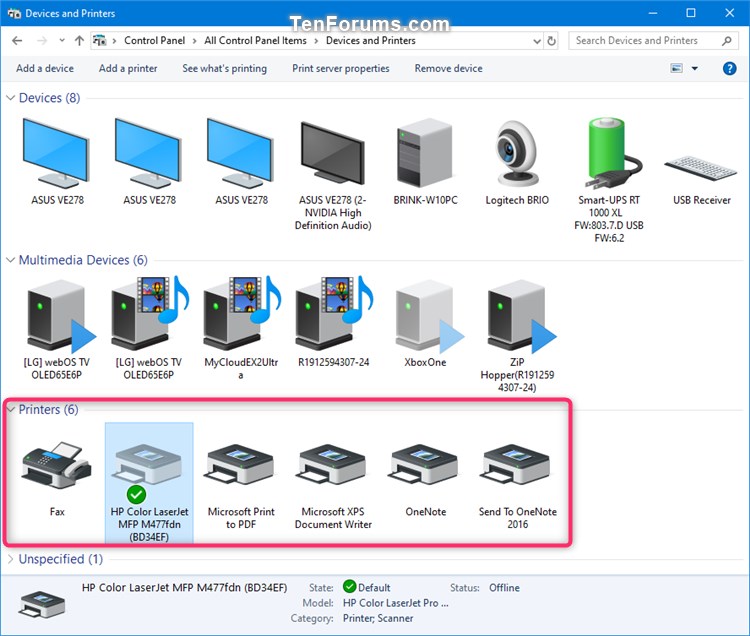Viewport: 750px width, 636px height.
Task: Click the Printer; Scanner category value
Action: [x=378, y=618]
